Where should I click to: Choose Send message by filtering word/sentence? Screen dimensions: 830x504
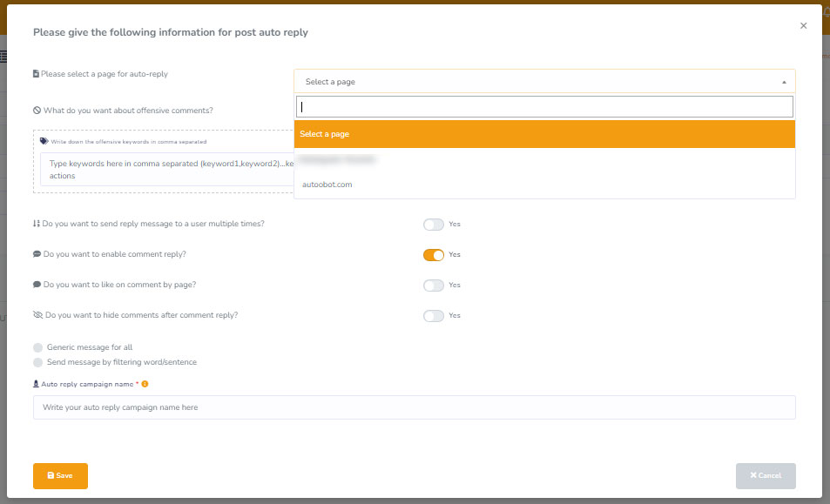click(x=38, y=362)
